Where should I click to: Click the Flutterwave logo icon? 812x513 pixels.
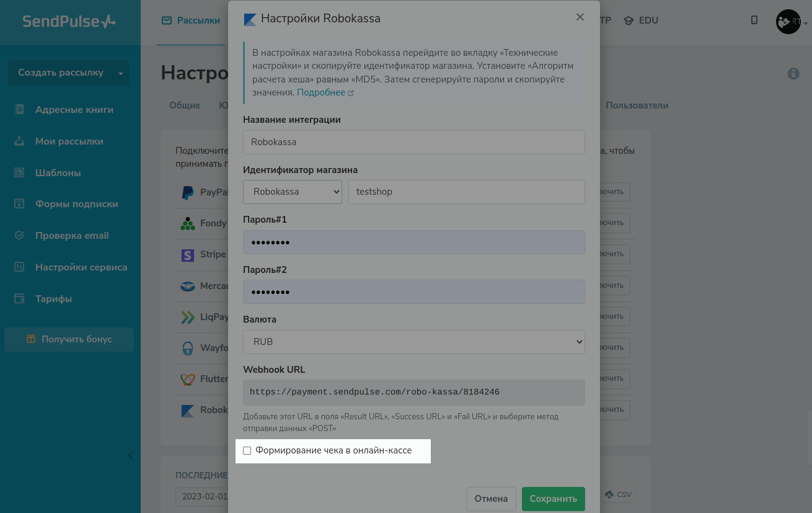(187, 379)
